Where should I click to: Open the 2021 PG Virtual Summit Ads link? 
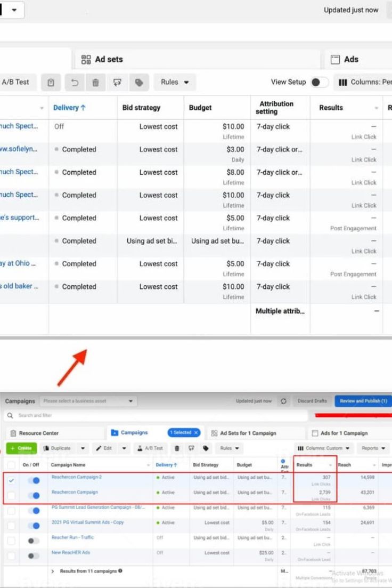(87, 522)
